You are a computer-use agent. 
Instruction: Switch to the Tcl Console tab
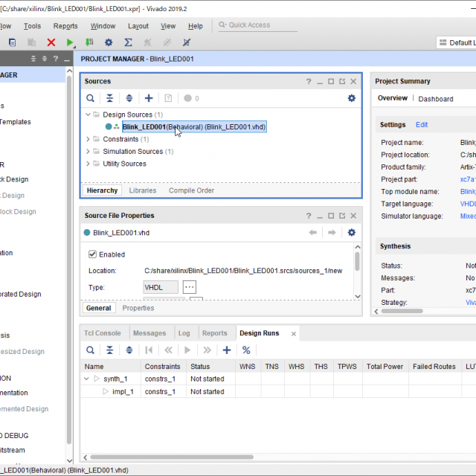click(x=103, y=333)
